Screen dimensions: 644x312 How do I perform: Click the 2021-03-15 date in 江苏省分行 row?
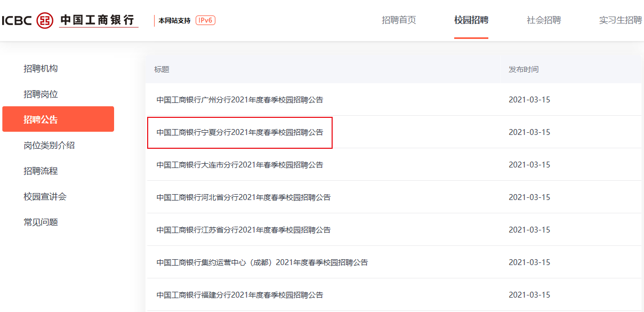point(529,230)
